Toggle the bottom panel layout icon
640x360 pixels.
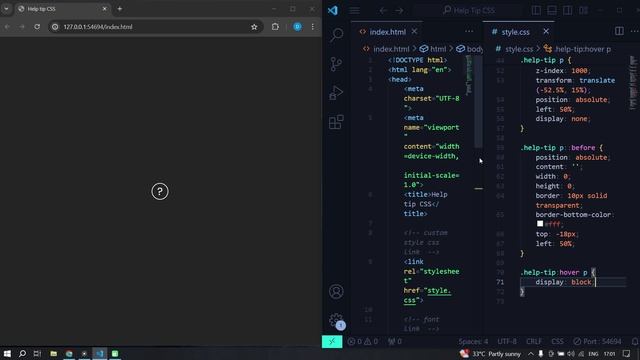coord(552,10)
